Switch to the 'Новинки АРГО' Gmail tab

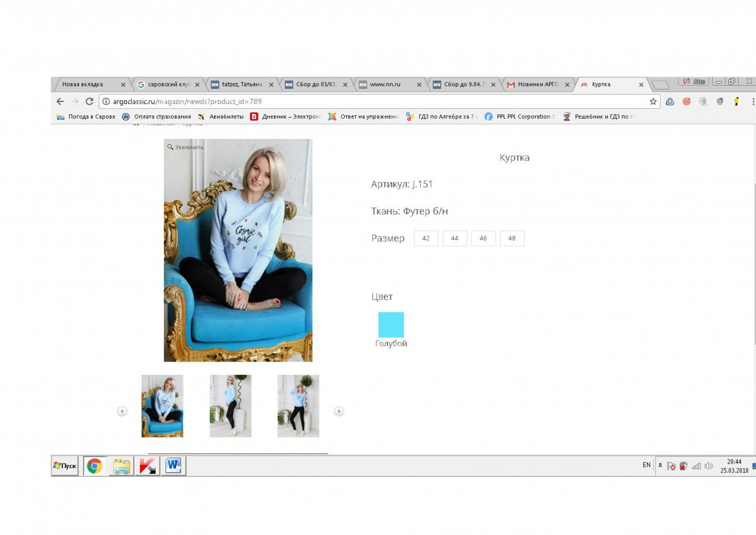point(538,84)
